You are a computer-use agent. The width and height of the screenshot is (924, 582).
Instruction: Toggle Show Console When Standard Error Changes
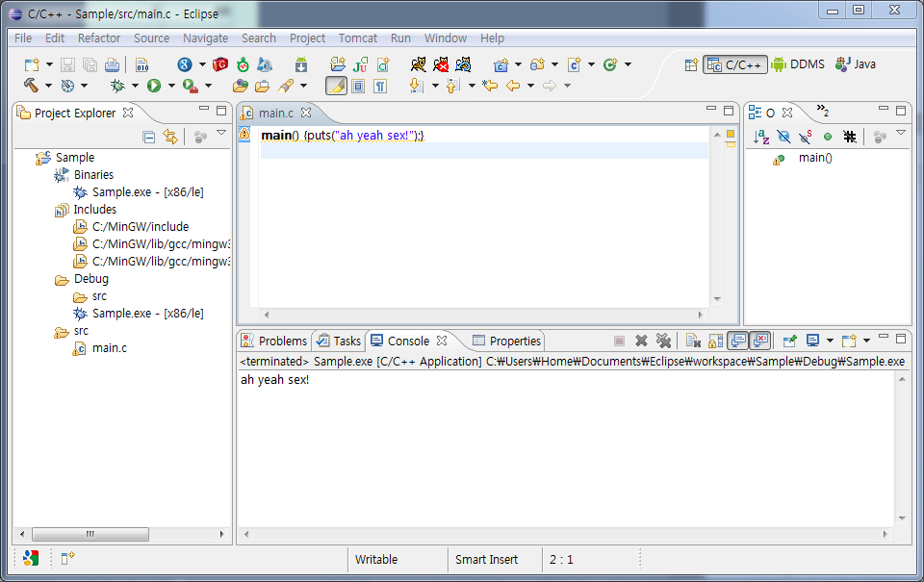point(760,341)
